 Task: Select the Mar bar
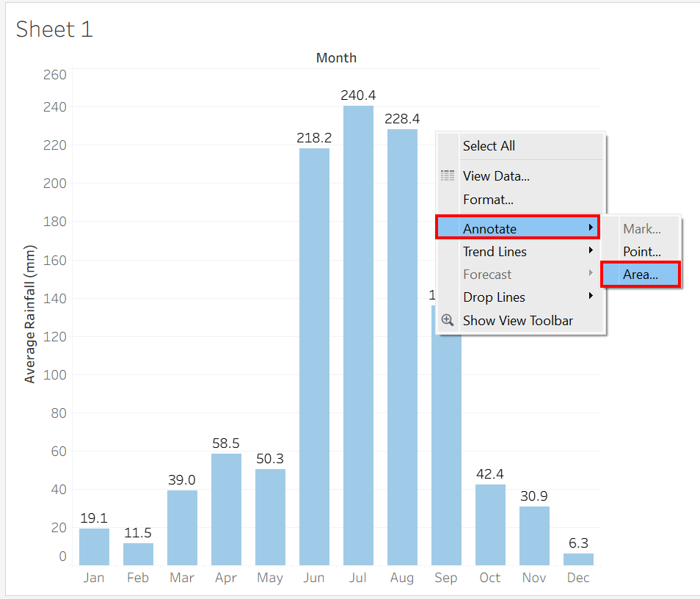click(182, 528)
